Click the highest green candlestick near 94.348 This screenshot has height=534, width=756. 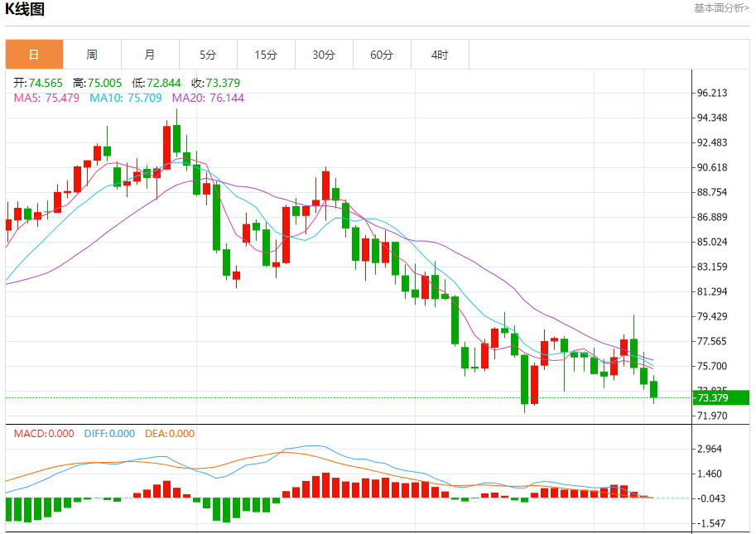(x=177, y=139)
